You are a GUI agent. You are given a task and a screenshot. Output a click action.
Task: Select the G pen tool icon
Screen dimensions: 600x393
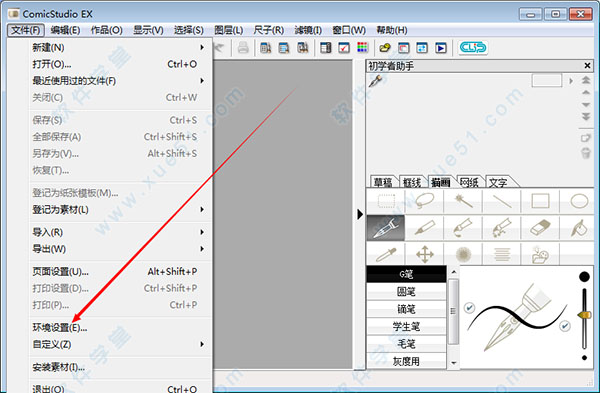(x=385, y=228)
